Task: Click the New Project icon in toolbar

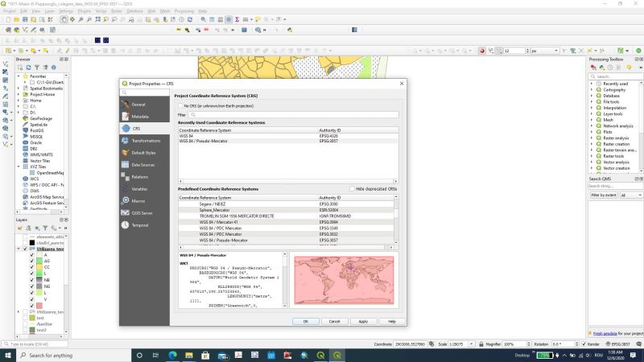Action: pos(8,19)
